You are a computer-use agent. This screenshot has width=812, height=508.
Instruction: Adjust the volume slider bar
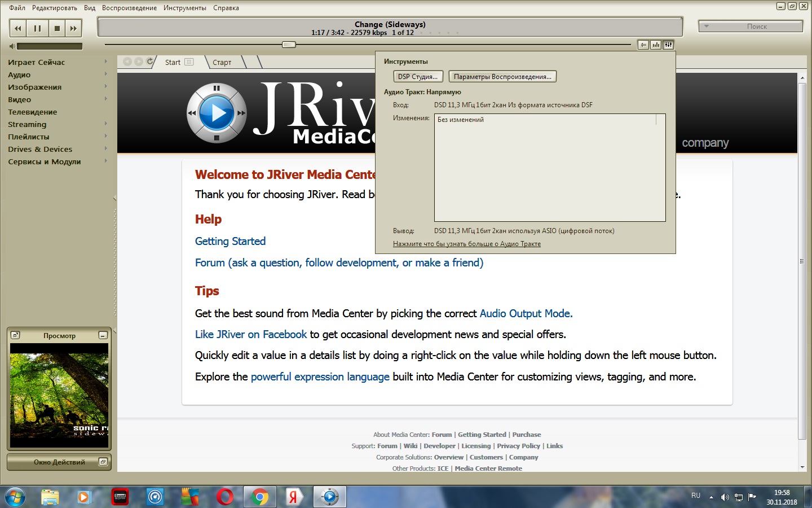(x=50, y=46)
